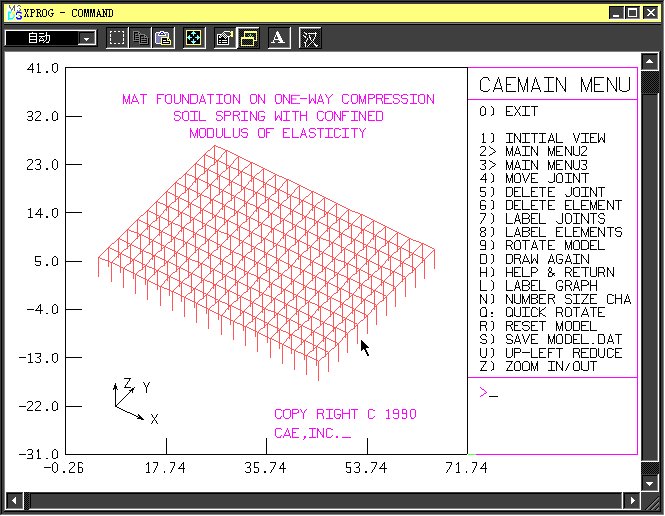The image size is (665, 516).
Task: Choose '4) MOVE JOINT' option
Action: click(534, 178)
